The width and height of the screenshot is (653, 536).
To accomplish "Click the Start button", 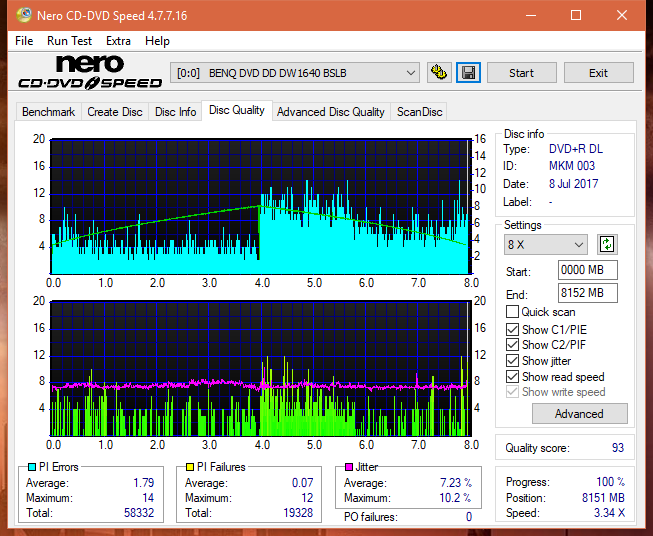I will click(x=521, y=73).
